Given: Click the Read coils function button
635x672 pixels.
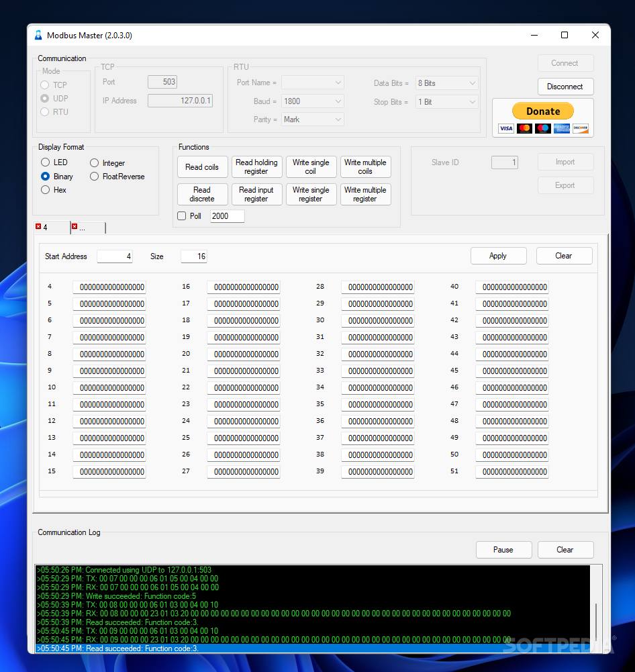Looking at the screenshot, I should (x=202, y=167).
